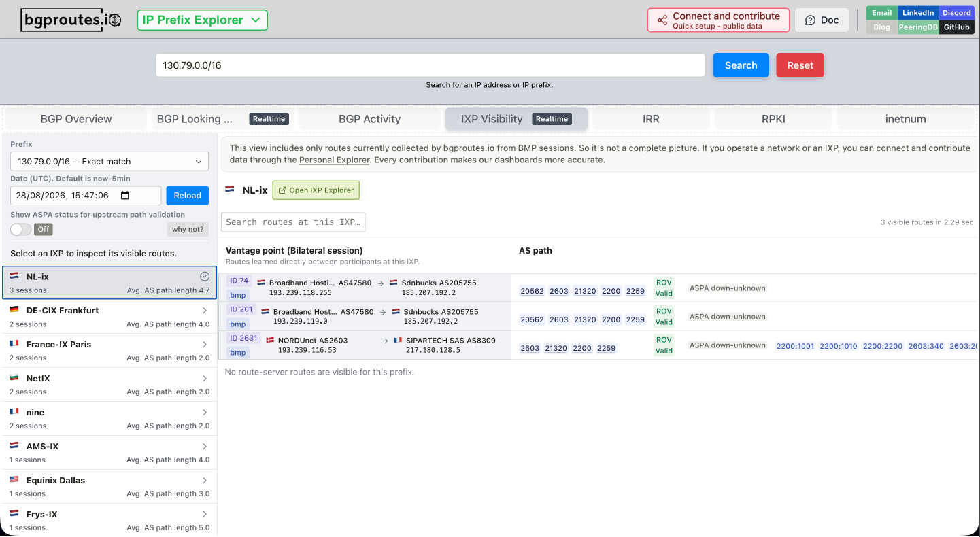Follow the Personal Explorer link
This screenshot has height=537, width=980.
coord(335,160)
